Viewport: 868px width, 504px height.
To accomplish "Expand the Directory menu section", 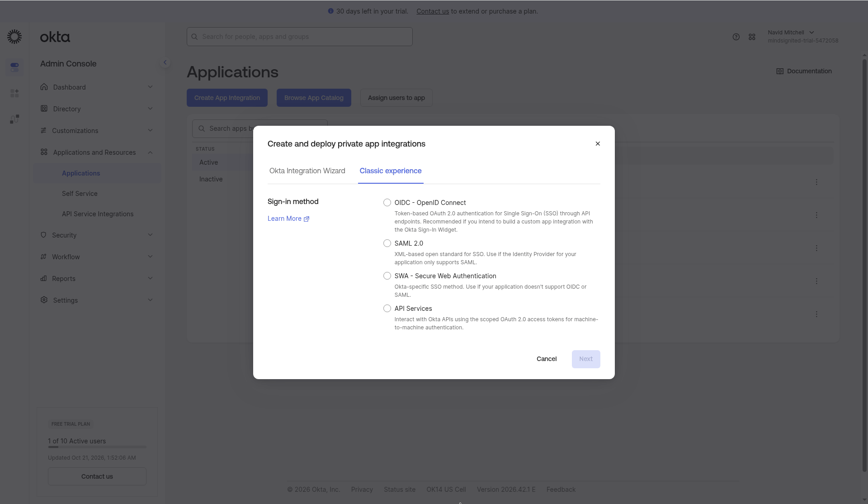I will [x=97, y=109].
